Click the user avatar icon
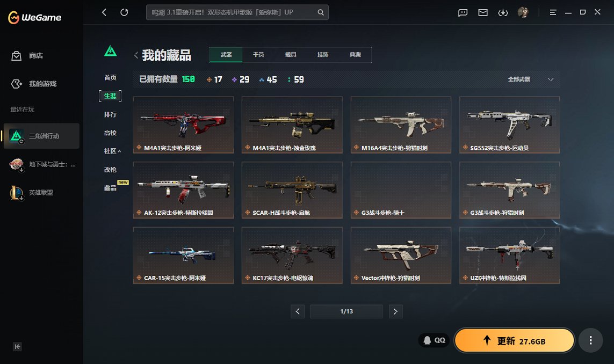 click(x=523, y=12)
